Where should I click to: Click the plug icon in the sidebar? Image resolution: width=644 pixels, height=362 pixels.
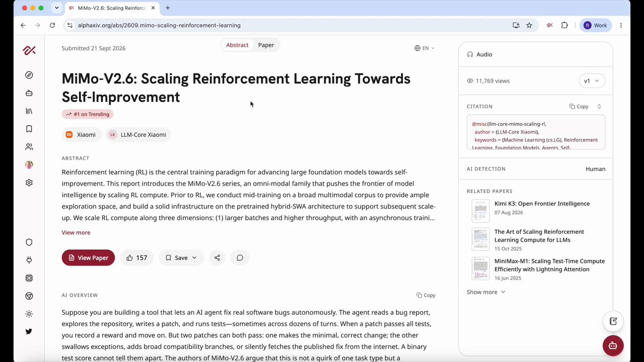click(x=29, y=260)
